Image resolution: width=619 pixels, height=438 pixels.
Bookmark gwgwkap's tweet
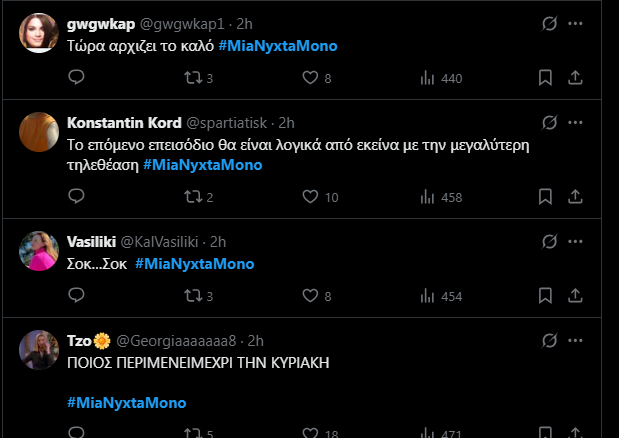click(x=546, y=78)
